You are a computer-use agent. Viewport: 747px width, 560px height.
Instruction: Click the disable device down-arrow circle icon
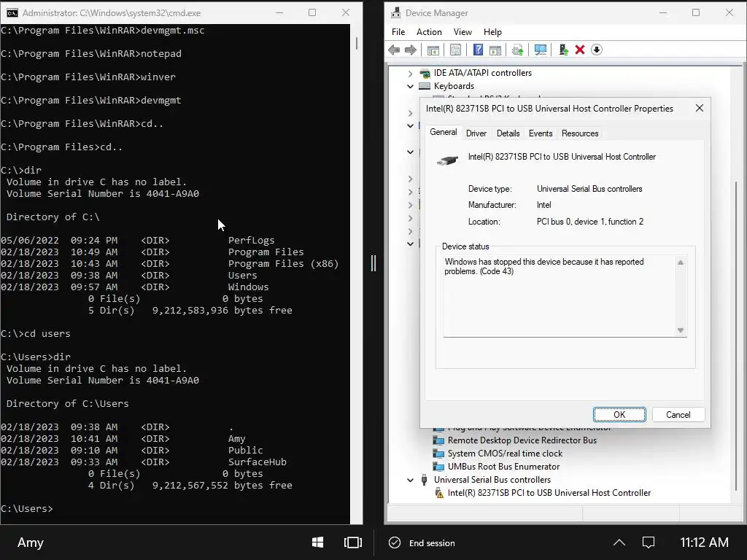tap(597, 50)
